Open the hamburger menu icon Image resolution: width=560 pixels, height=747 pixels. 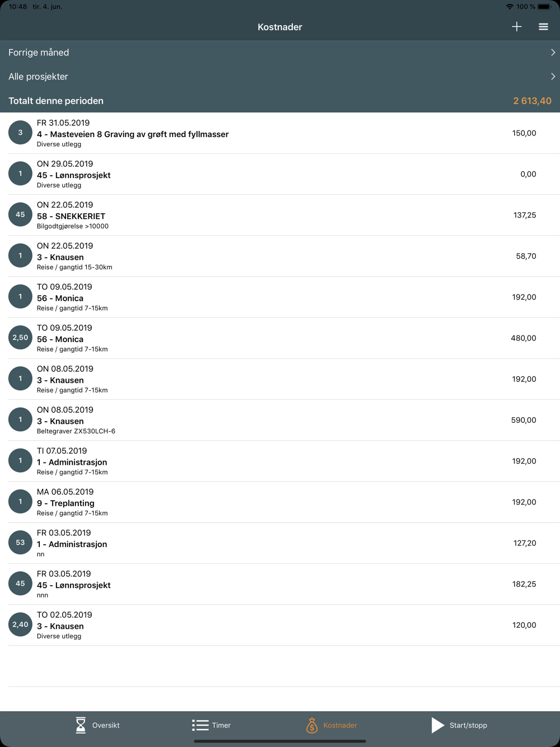click(x=543, y=27)
